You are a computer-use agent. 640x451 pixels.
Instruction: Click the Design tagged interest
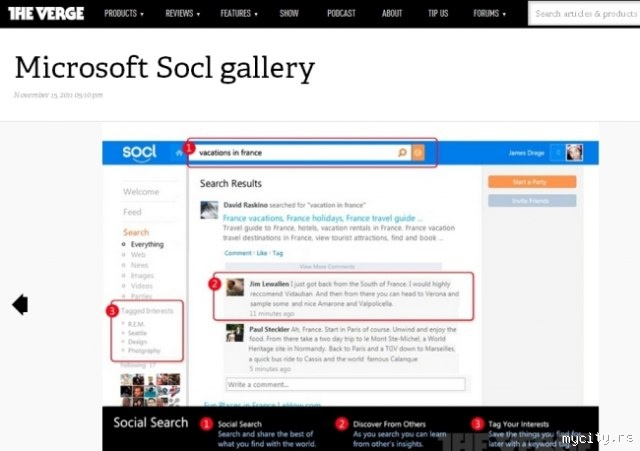pos(137,342)
